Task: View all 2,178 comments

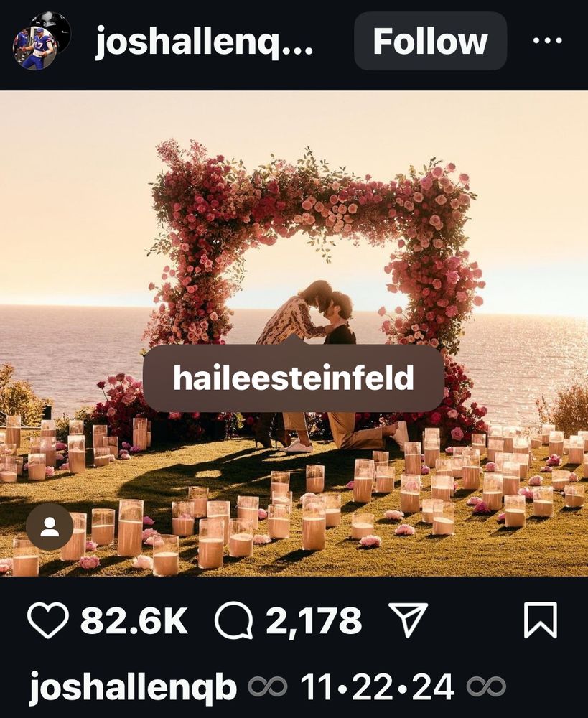Action: 314,621
